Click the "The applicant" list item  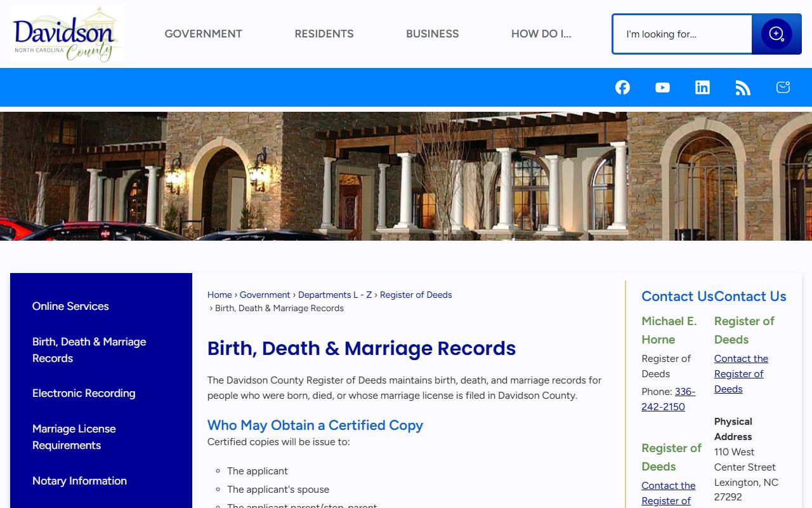258,471
